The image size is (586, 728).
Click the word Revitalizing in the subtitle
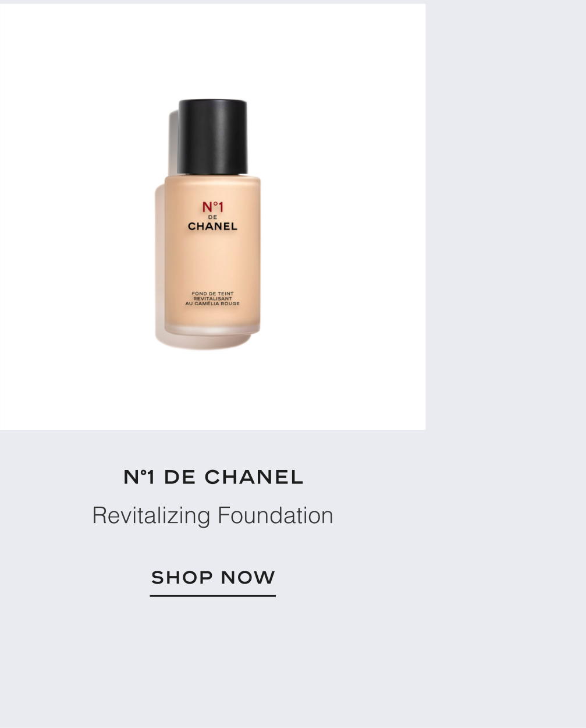pyautogui.click(x=151, y=515)
